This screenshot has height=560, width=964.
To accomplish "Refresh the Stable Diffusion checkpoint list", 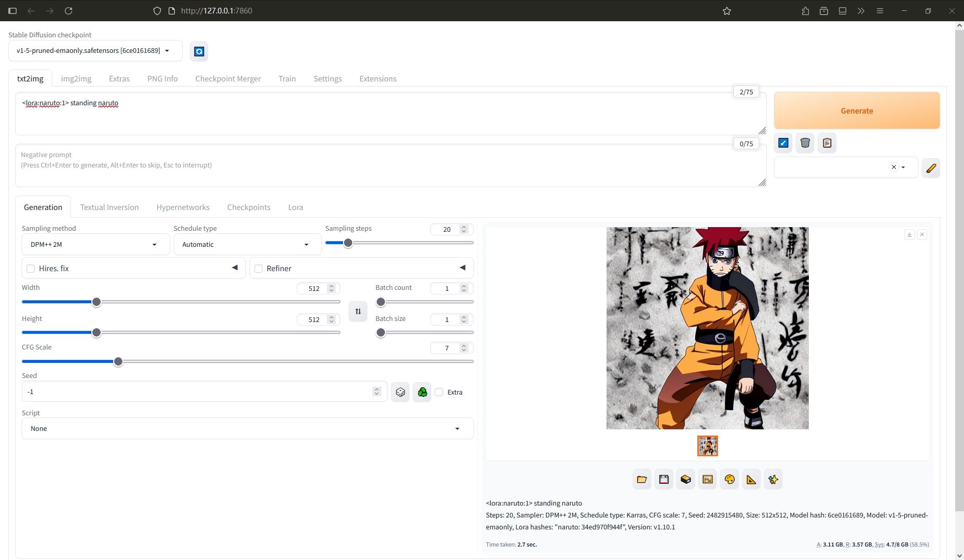I will pos(199,51).
